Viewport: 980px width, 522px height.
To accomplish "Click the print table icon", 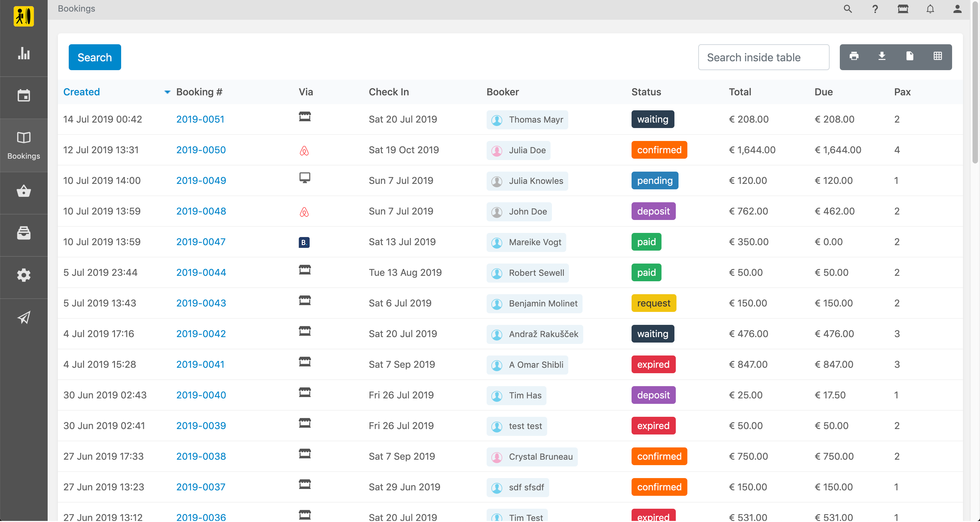I will tap(854, 56).
